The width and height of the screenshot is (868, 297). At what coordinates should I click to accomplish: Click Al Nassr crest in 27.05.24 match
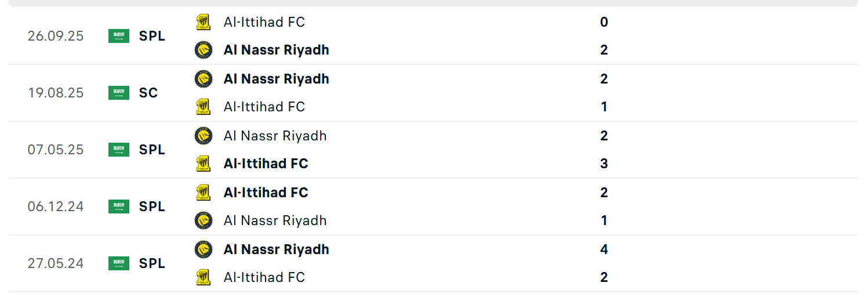click(203, 249)
